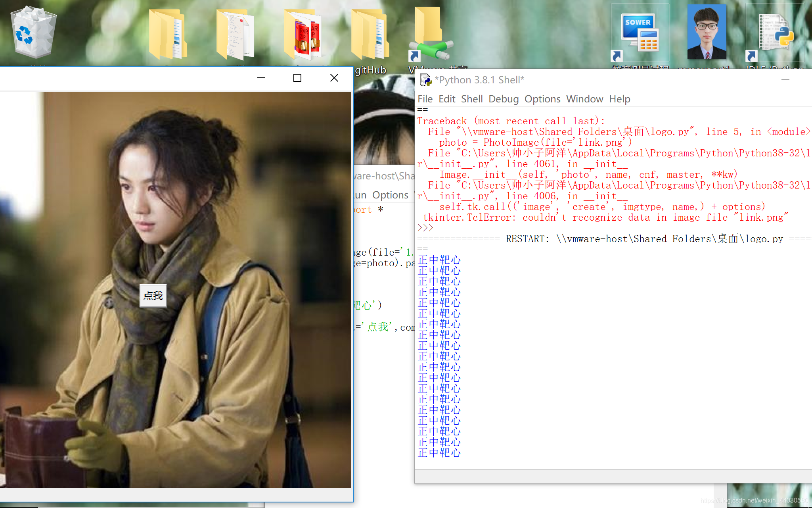Open the Recycle Bin desktop icon

pyautogui.click(x=33, y=33)
